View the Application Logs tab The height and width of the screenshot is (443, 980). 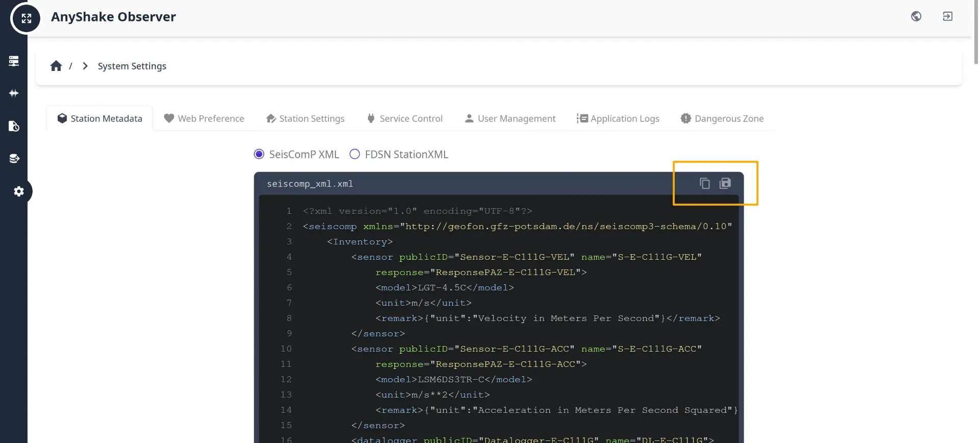pyautogui.click(x=618, y=118)
